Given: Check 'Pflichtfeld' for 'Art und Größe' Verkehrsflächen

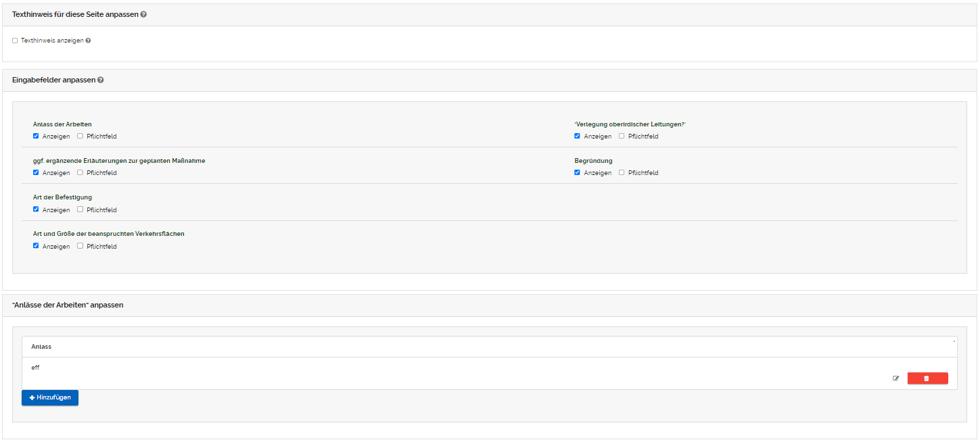Looking at the screenshot, I should (x=80, y=246).
